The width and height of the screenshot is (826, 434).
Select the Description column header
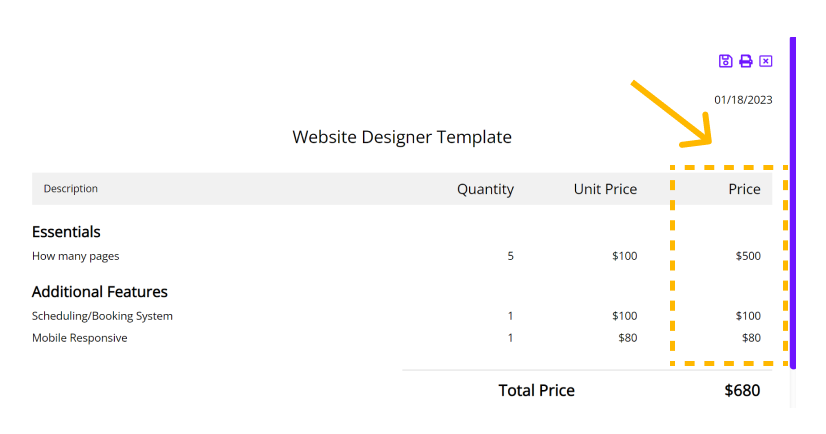coord(71,189)
